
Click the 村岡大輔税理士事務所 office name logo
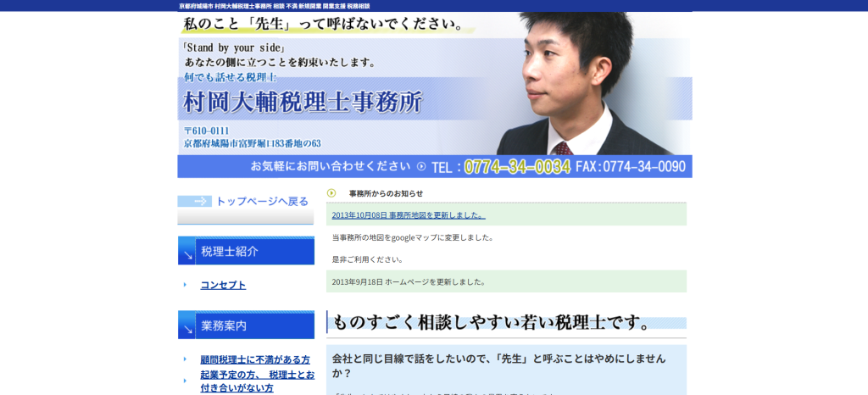[303, 103]
